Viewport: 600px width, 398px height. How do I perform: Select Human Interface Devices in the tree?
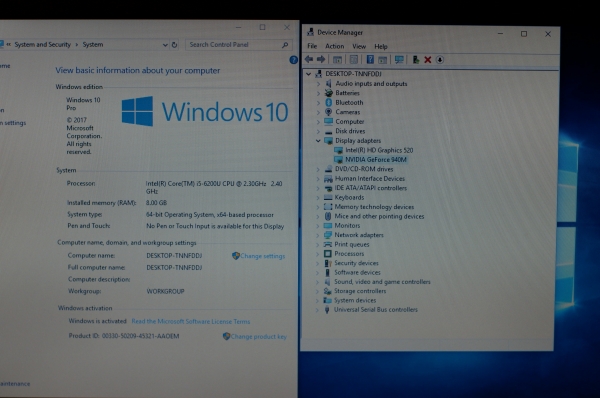tap(370, 179)
